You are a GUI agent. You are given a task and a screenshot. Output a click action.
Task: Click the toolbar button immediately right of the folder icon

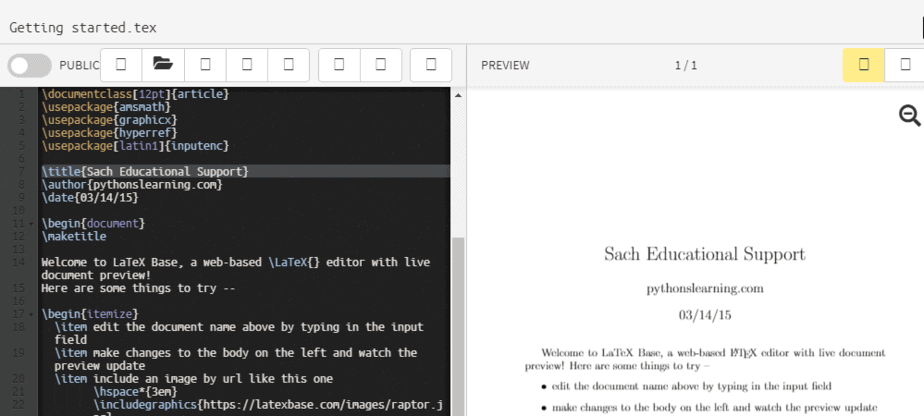pyautogui.click(x=205, y=64)
